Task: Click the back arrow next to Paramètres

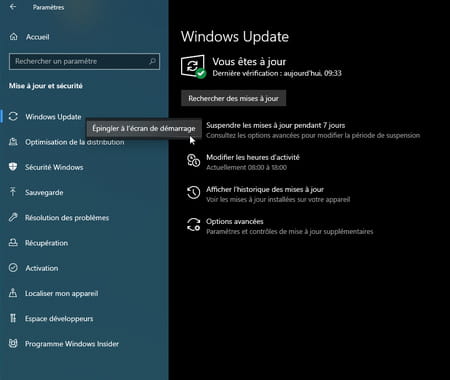Action: 13,6
